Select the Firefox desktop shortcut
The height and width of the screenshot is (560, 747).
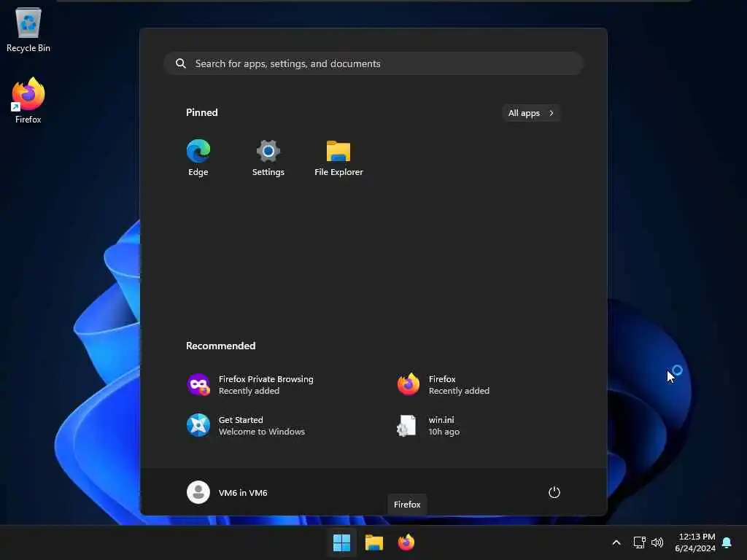click(x=28, y=101)
